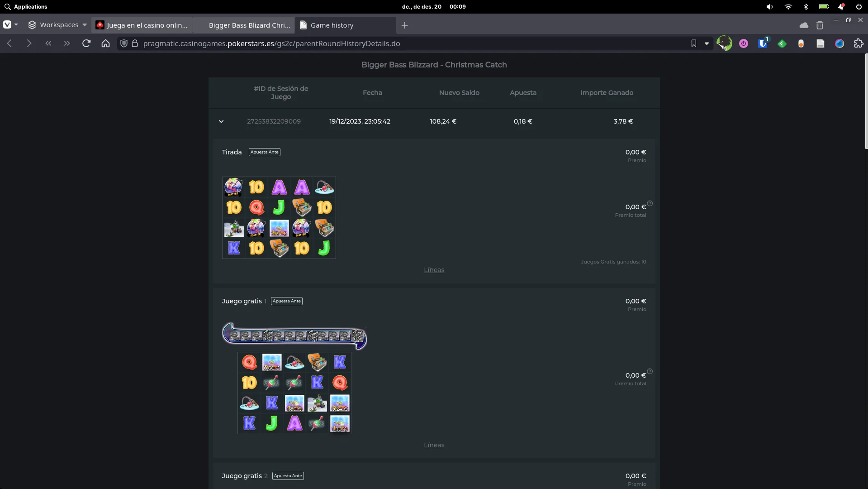Open the cloud sync status icon
Screen dimensions: 868x489
[x=804, y=25]
